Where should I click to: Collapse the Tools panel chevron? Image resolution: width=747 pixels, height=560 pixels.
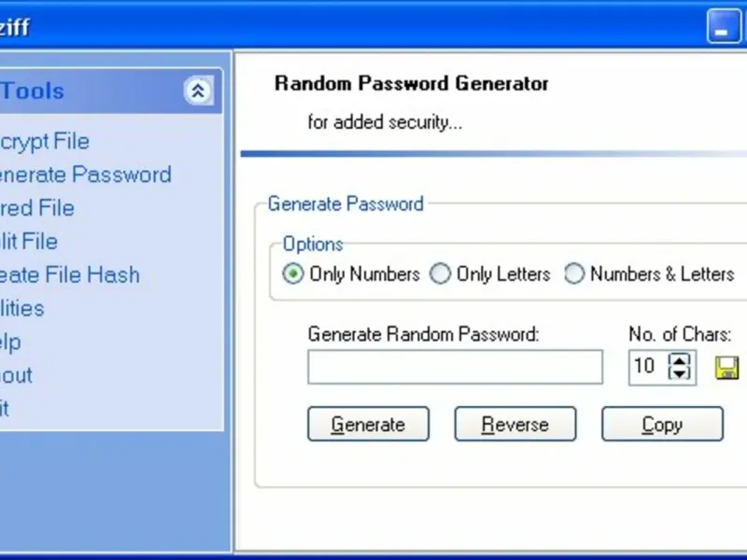(198, 91)
